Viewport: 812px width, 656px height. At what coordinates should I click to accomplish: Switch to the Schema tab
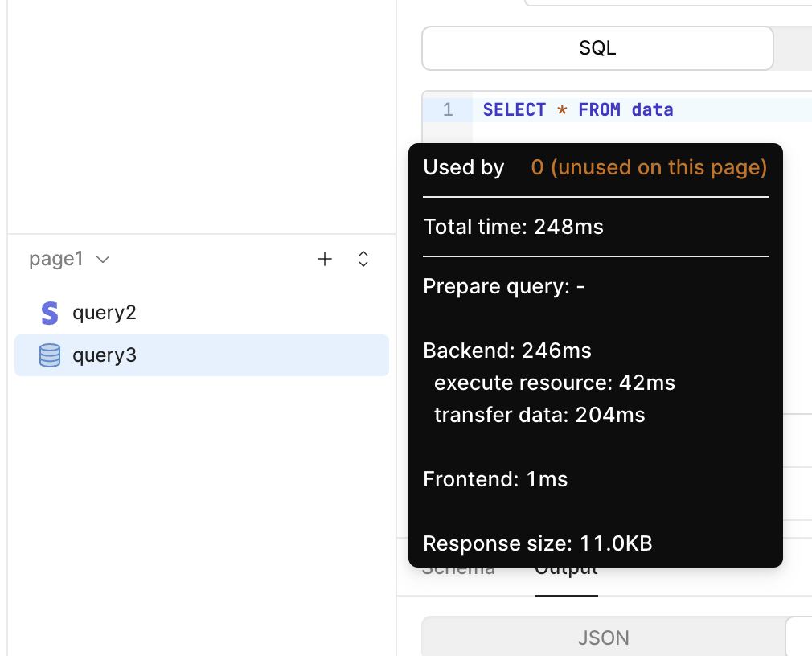458,570
